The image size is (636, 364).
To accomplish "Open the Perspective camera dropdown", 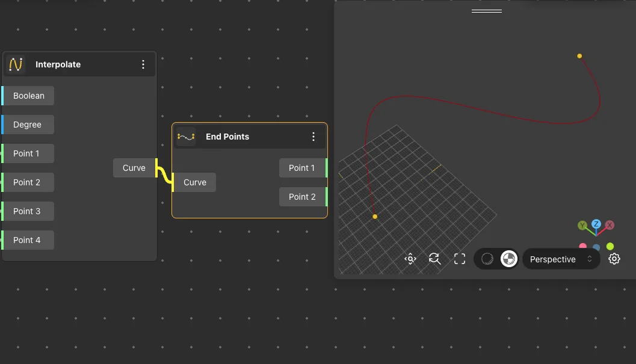I will [x=560, y=259].
